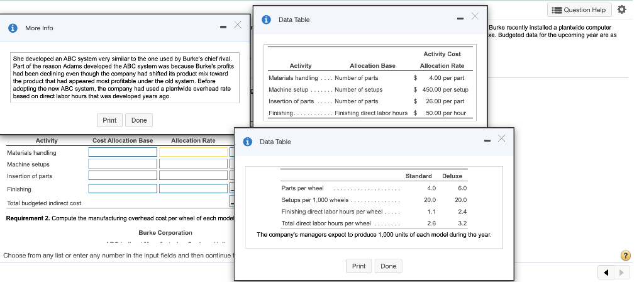Click Print in the More Info dialog
The image size is (644, 282).
point(109,120)
